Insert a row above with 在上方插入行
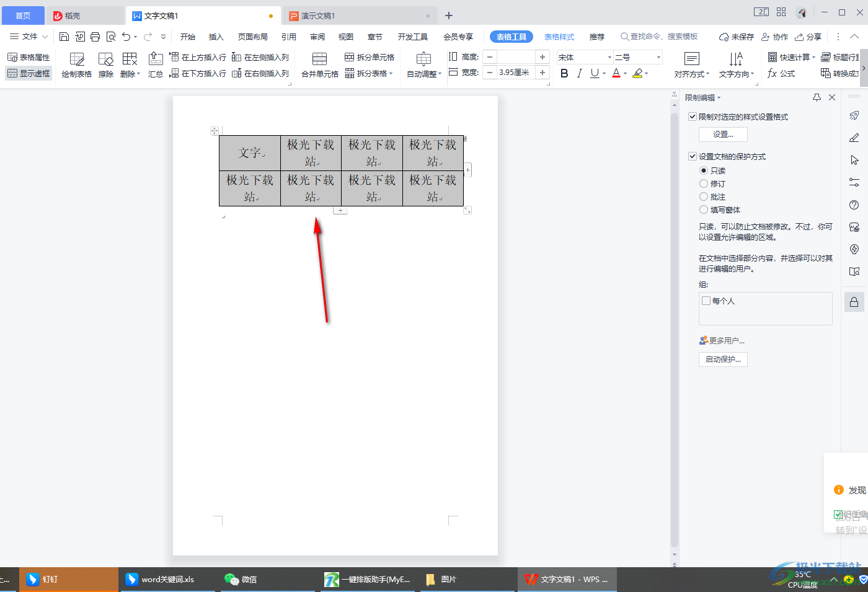868x592 pixels. (198, 57)
